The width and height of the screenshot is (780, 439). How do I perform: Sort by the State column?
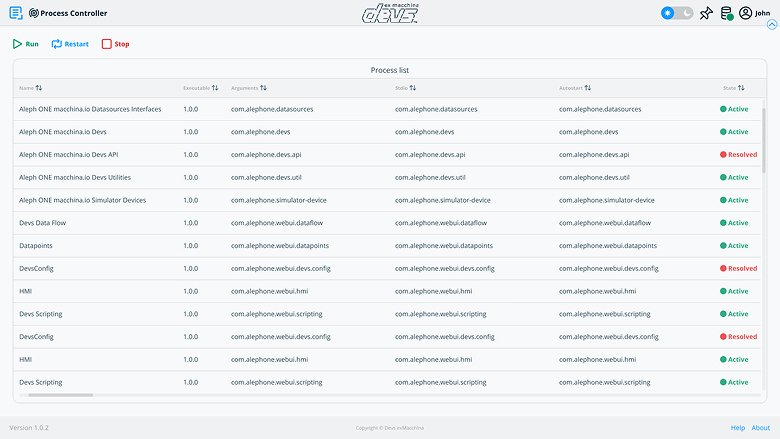733,88
